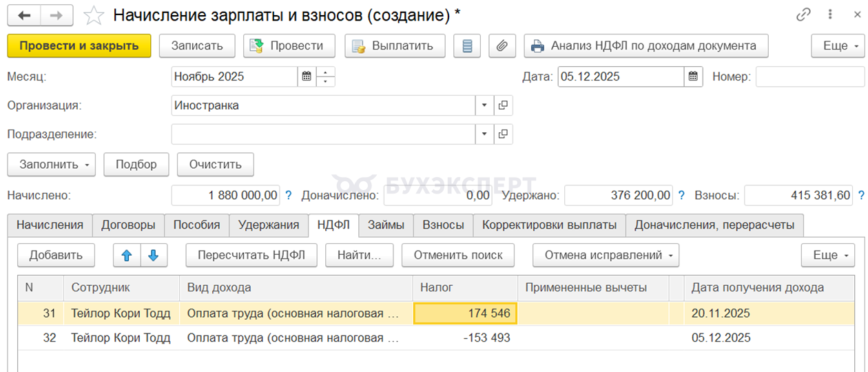Add document to favorites with the star
The width and height of the screenshot is (868, 372).
tap(94, 14)
